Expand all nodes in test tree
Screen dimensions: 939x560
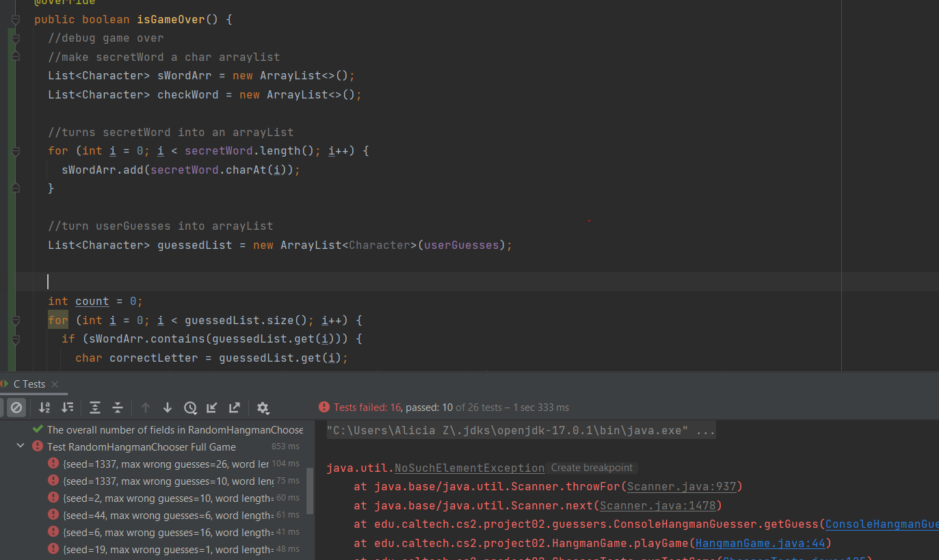coord(95,408)
